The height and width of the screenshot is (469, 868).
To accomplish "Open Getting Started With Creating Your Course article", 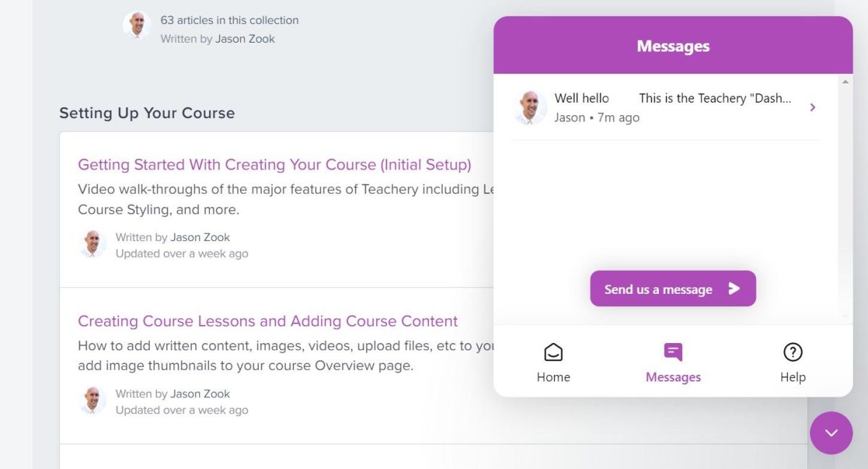I will coord(275,164).
